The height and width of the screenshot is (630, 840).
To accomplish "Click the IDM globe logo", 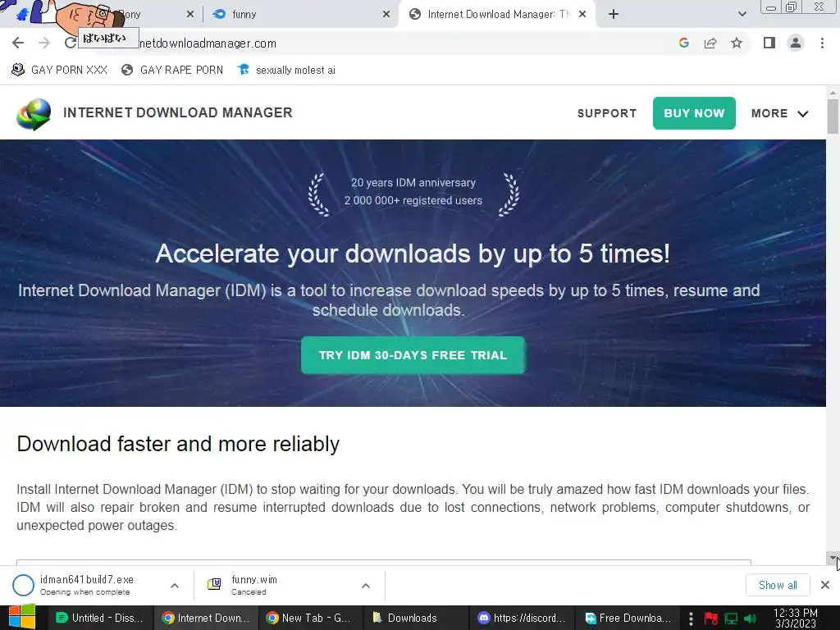I will (x=34, y=113).
